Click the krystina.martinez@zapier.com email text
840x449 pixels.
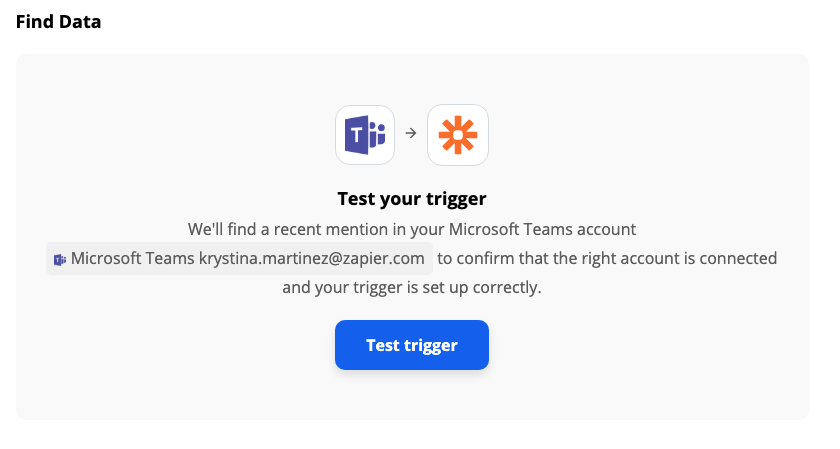coord(312,259)
